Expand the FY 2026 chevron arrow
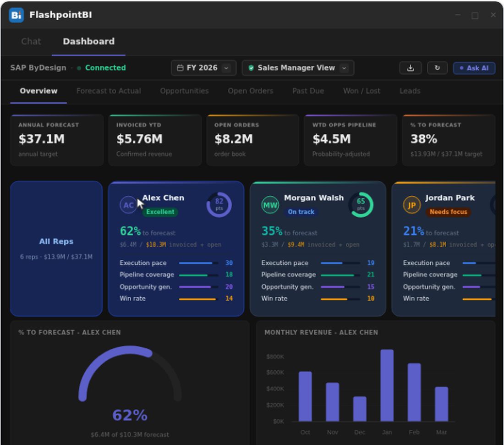The width and height of the screenshot is (504, 445). point(226,68)
